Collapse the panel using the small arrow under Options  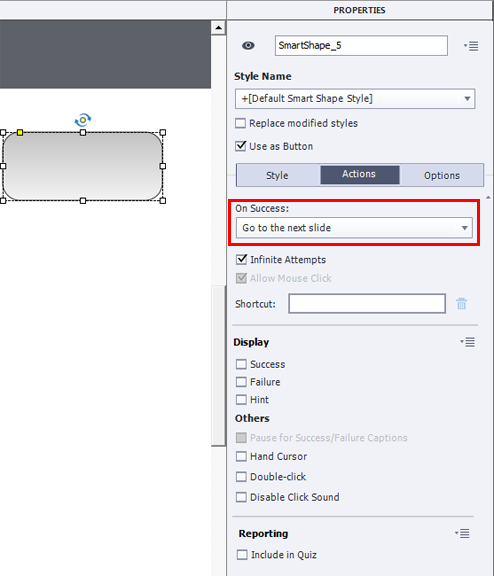(488, 198)
